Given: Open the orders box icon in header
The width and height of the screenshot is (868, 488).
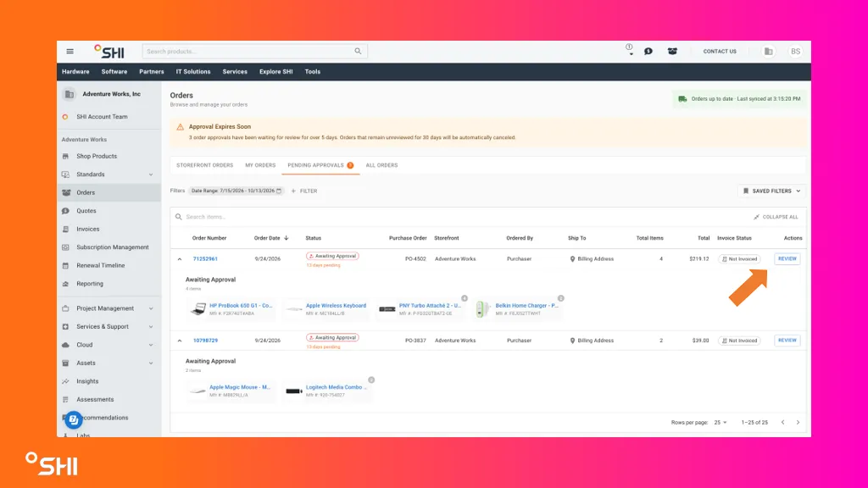Looking at the screenshot, I should (x=672, y=52).
